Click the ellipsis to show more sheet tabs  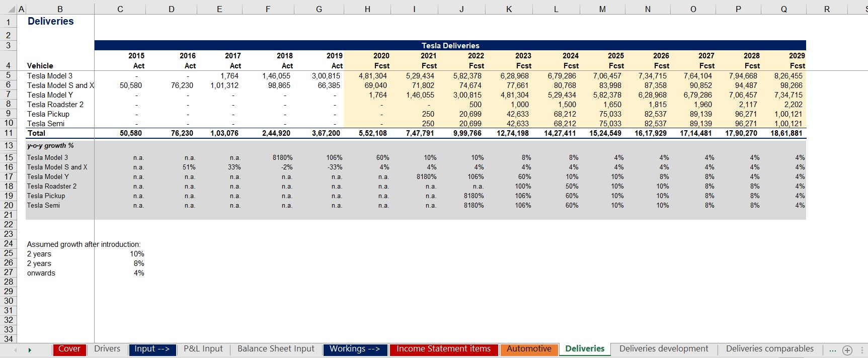(832, 350)
